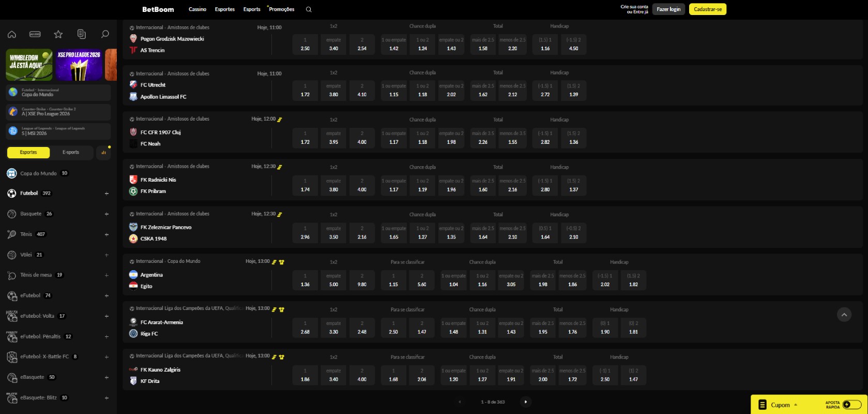Open the Esportes menu item

tap(225, 9)
